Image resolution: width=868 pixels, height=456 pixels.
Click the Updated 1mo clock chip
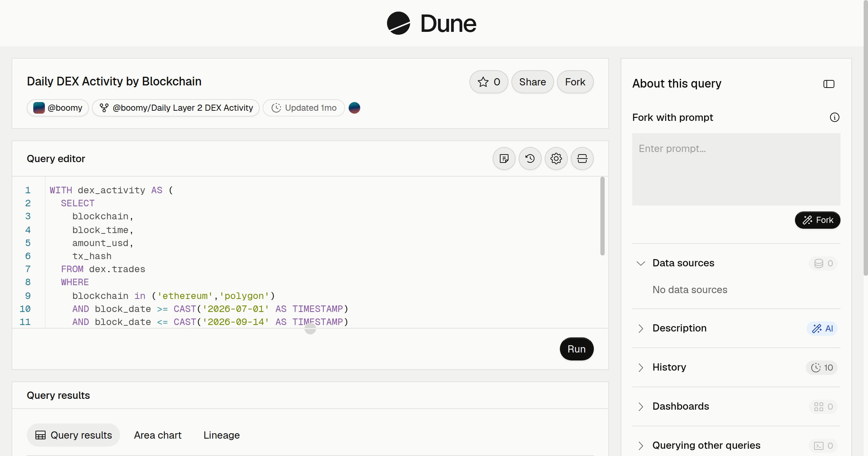(x=303, y=108)
